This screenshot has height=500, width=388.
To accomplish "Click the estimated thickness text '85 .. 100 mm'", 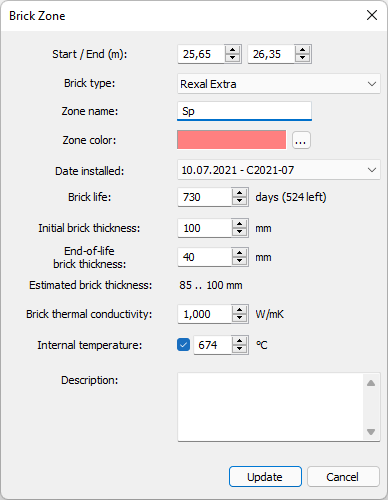I will (211, 285).
